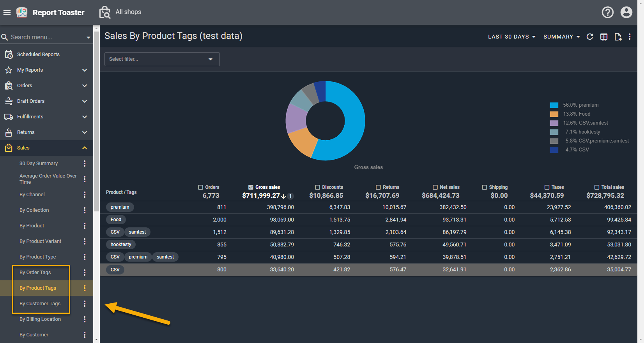The width and height of the screenshot is (644, 343).
Task: Toggle the Net sales checkbox
Action: tap(435, 187)
